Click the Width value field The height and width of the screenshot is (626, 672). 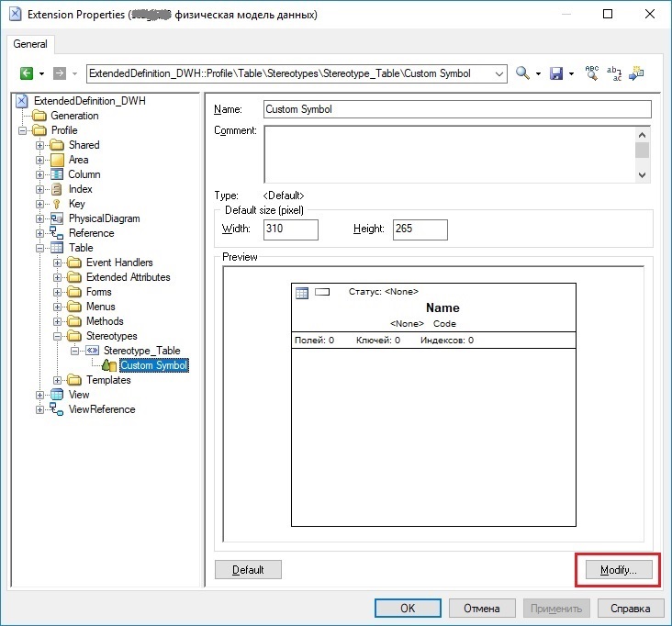pyautogui.click(x=291, y=229)
